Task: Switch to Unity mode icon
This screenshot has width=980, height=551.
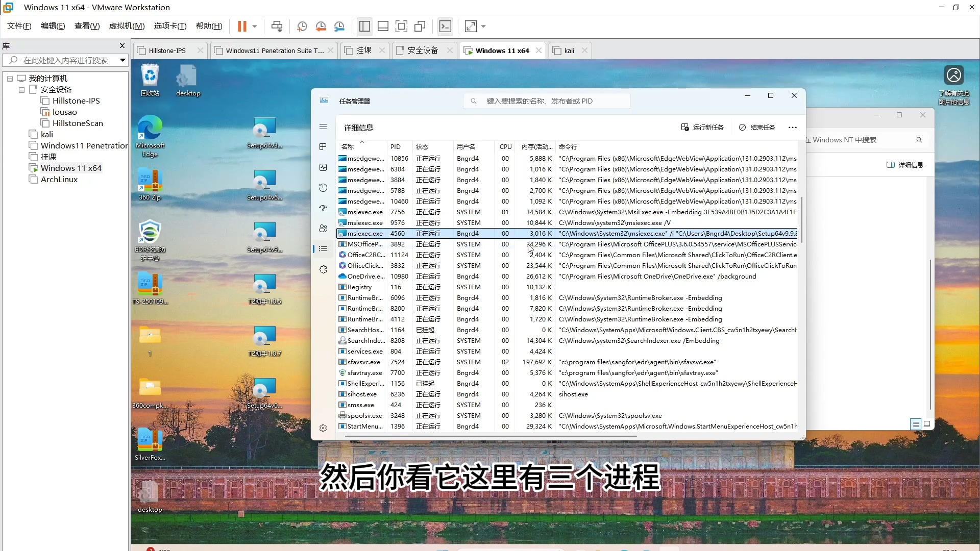Action: [420, 26]
